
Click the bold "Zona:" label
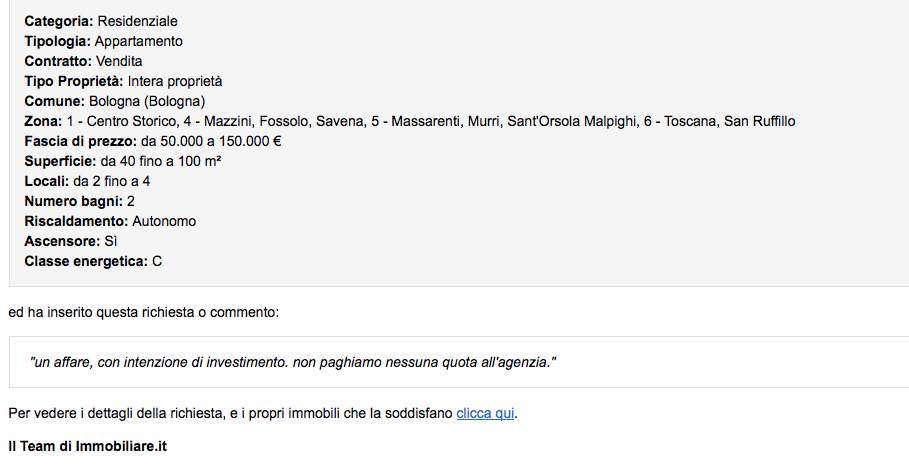click(42, 121)
